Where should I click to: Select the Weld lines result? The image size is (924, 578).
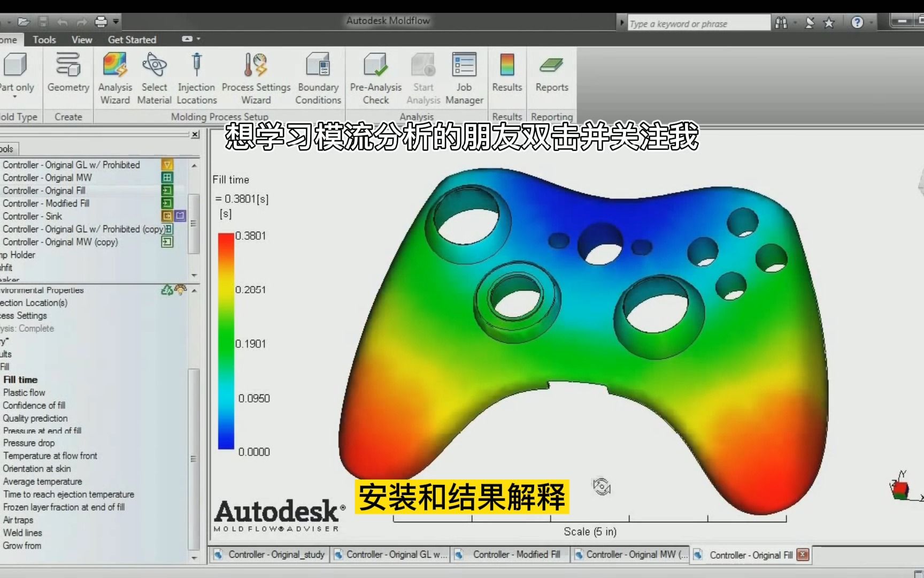click(x=22, y=533)
